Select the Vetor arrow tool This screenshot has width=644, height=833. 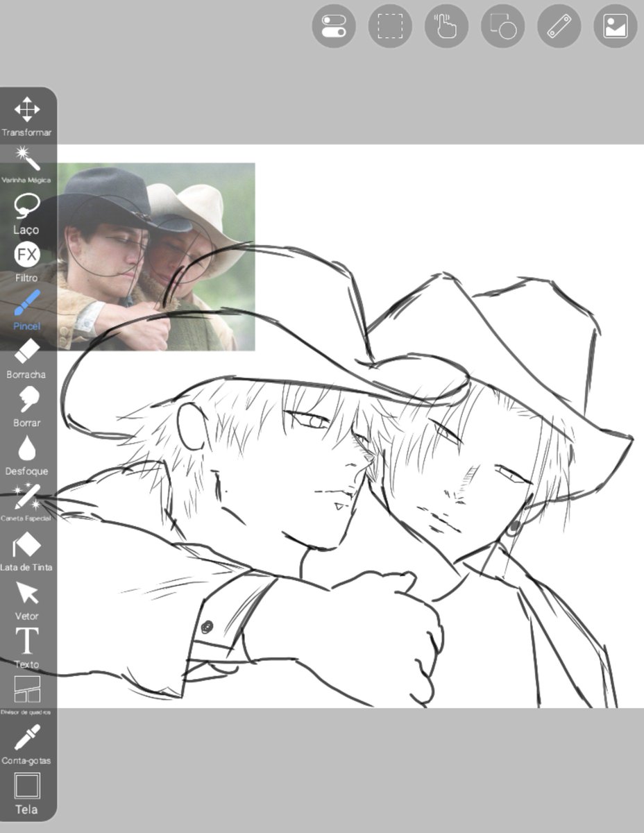(x=27, y=600)
